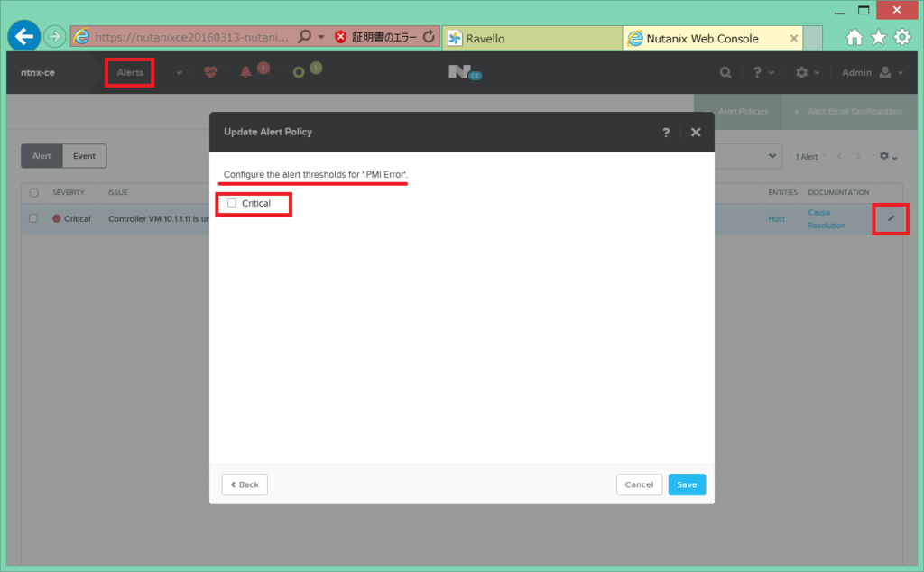The height and width of the screenshot is (572, 924).
Task: Open a new browser tab
Action: click(x=813, y=38)
